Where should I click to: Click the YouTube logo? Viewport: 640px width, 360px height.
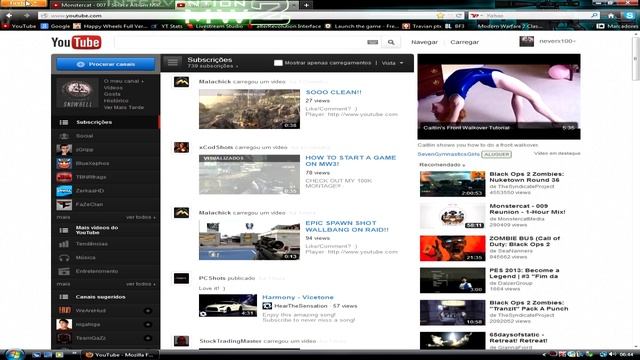76,42
